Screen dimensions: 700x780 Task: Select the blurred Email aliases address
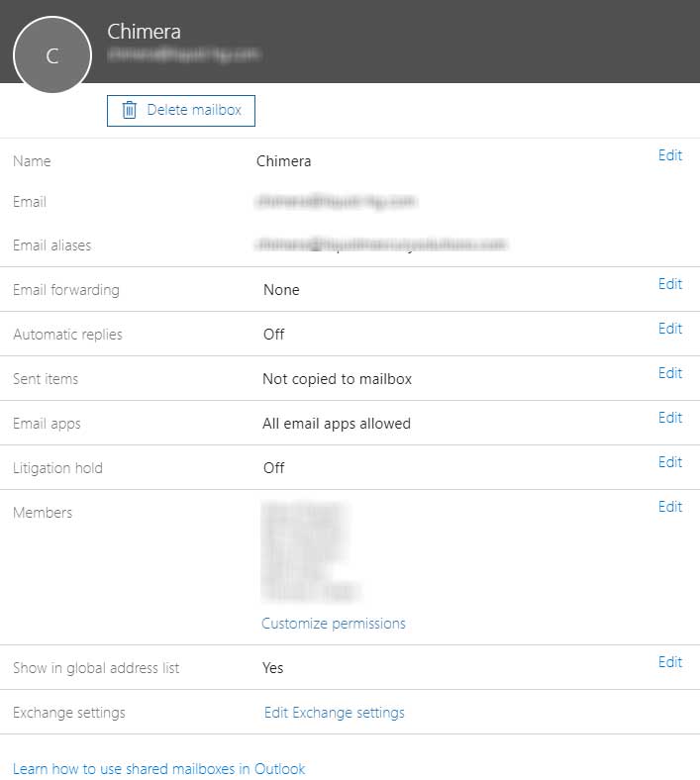coord(380,244)
